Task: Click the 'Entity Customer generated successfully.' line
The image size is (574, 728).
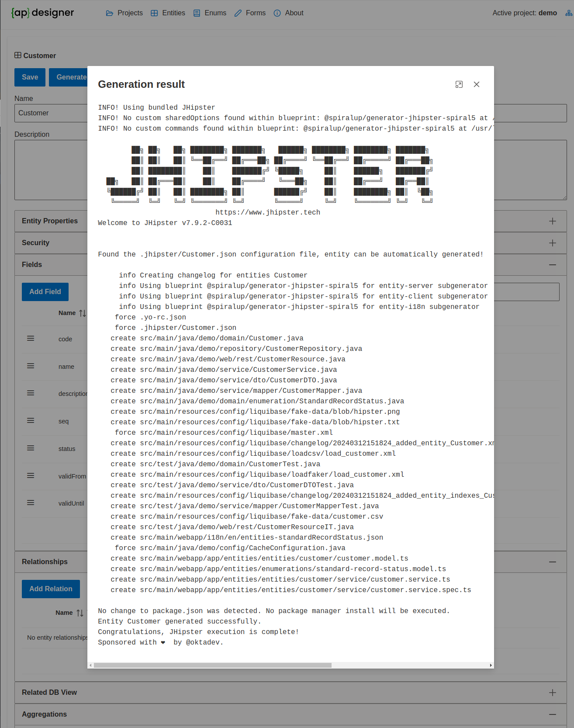Action: point(180,621)
